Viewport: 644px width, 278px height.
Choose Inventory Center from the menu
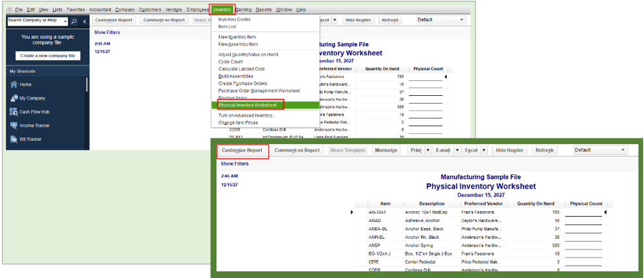point(235,19)
